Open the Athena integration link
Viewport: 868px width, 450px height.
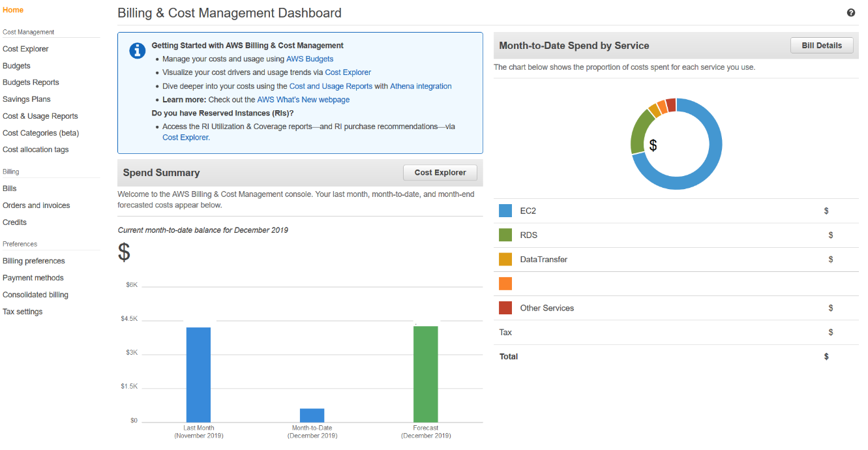click(x=421, y=86)
